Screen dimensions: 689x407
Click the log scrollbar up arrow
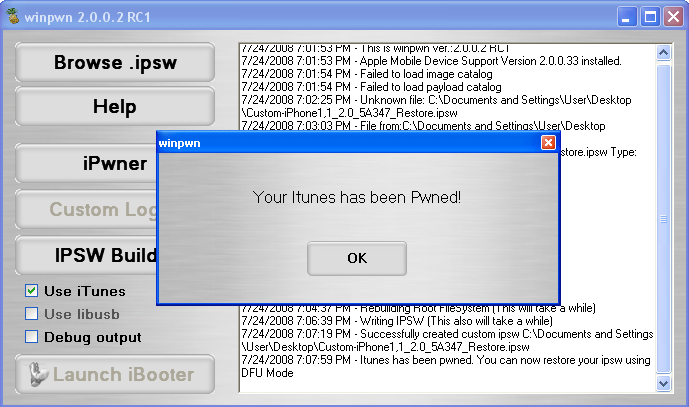click(663, 52)
